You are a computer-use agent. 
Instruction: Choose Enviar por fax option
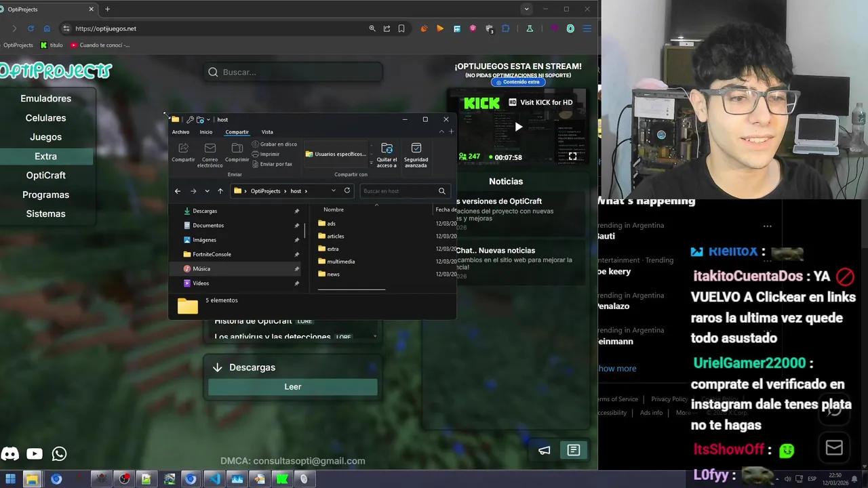[x=272, y=164]
